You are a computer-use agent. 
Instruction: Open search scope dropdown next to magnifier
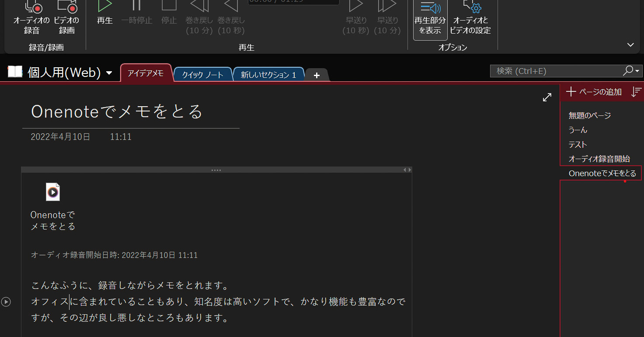[x=637, y=71]
